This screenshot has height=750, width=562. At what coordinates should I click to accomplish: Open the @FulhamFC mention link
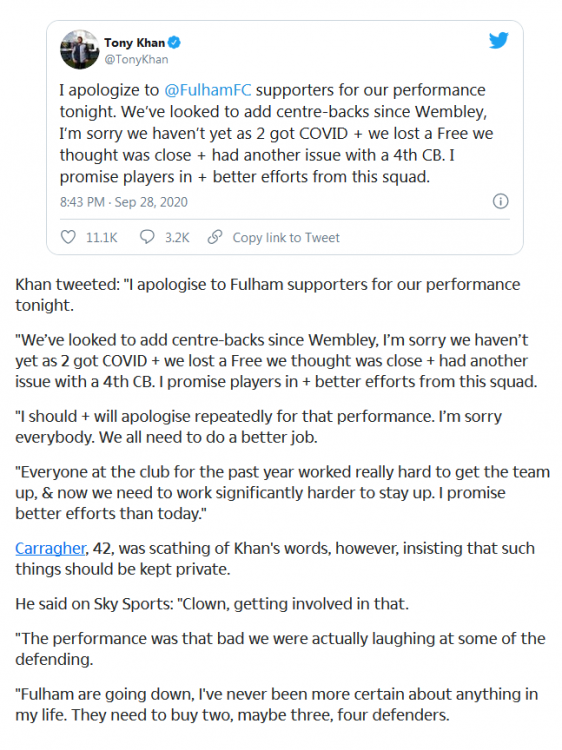(208, 90)
